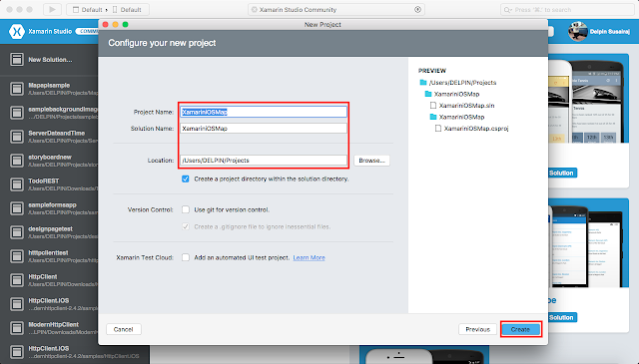The height and width of the screenshot is (364, 639).
Task: Click the search field in toolbar
Action: click(x=567, y=9)
